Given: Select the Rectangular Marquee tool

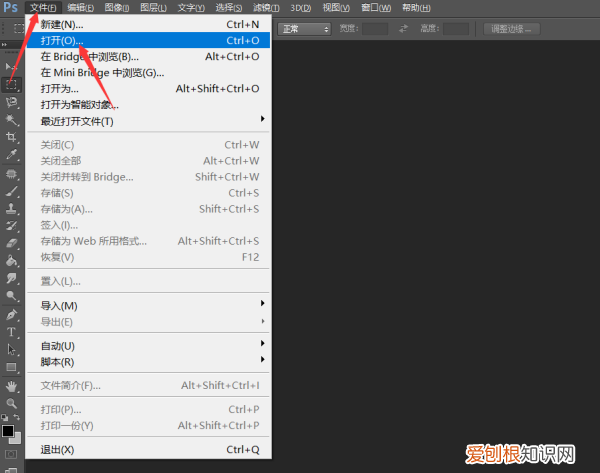Looking at the screenshot, I should point(12,84).
